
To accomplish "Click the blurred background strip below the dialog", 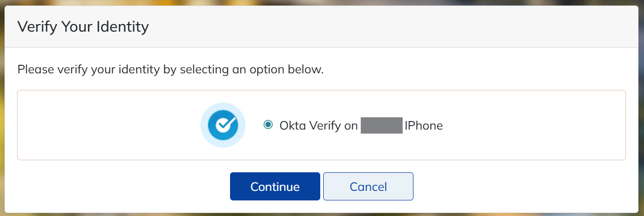I will (x=321, y=214).
